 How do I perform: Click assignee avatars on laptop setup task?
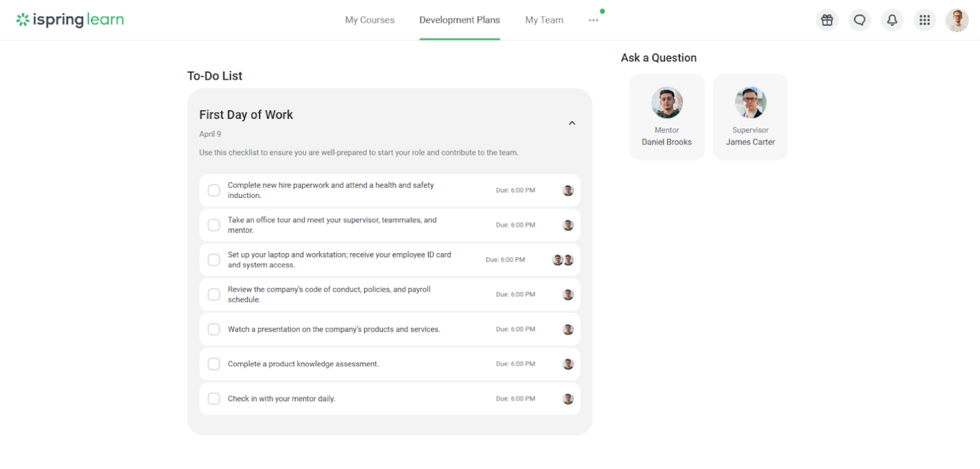click(x=563, y=260)
